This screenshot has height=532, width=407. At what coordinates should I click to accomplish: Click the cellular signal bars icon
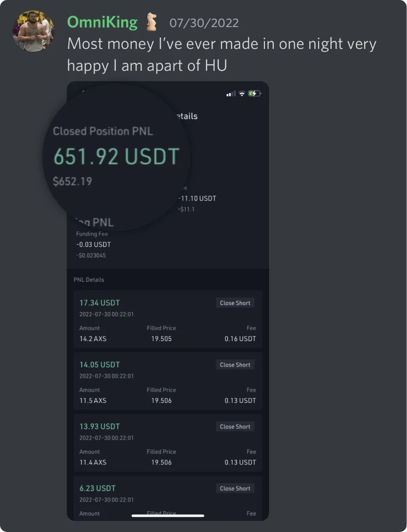coord(231,94)
